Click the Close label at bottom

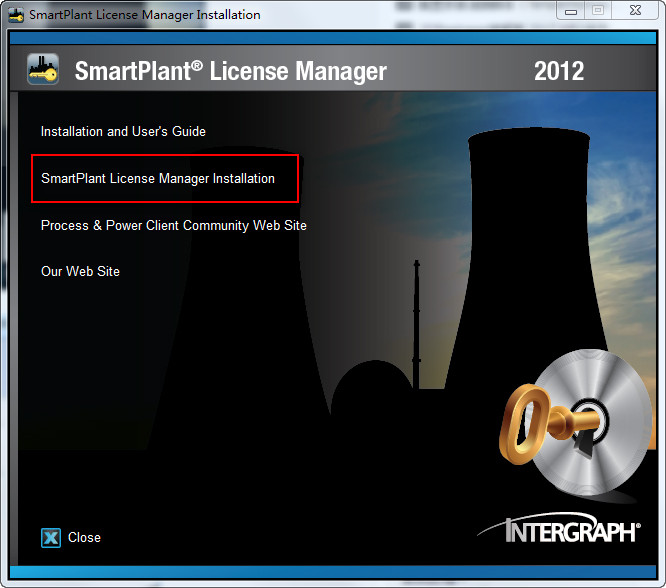[x=84, y=537]
